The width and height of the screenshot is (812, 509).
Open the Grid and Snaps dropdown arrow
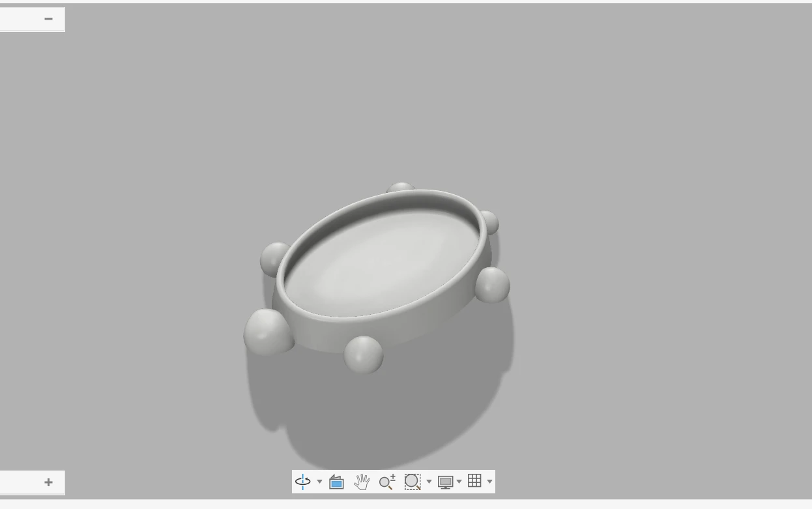click(x=489, y=482)
